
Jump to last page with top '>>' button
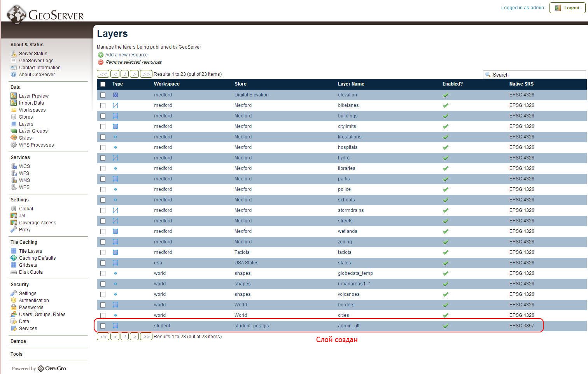pyautogui.click(x=146, y=74)
